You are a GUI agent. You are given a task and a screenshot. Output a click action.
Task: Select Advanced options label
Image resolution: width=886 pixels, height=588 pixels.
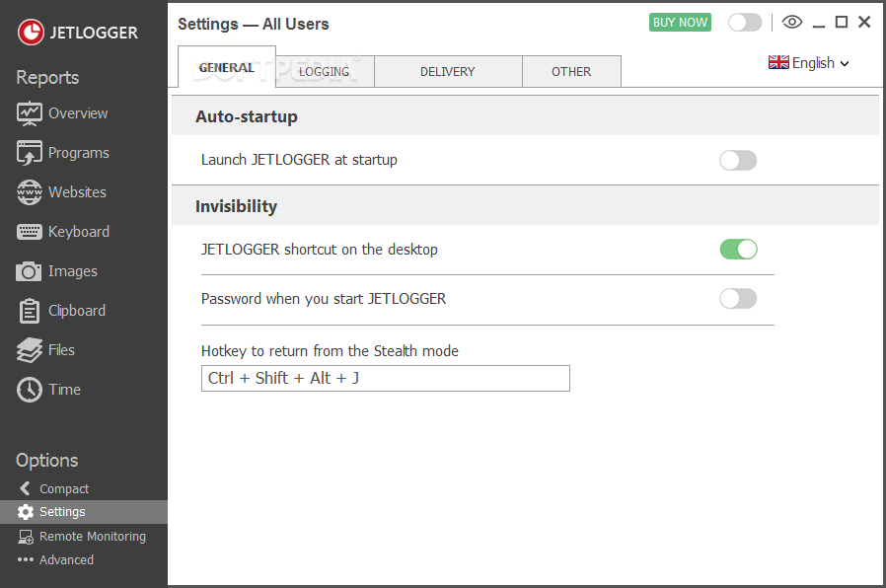pyautogui.click(x=67, y=559)
